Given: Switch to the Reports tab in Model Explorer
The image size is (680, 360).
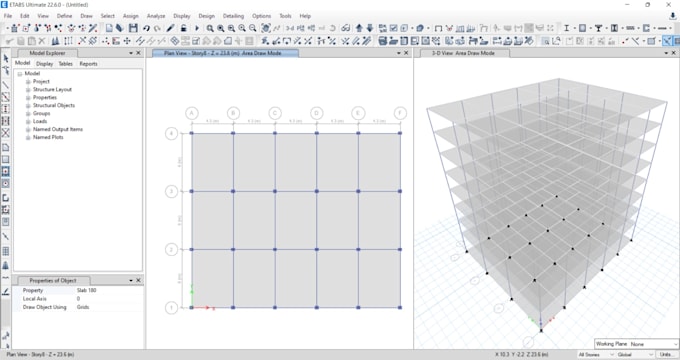Looking at the screenshot, I should pos(88,64).
